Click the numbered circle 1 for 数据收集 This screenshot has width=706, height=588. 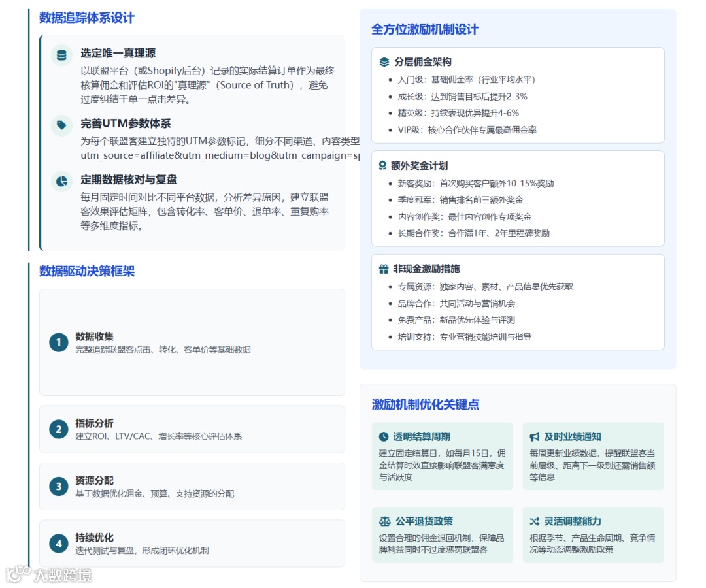(59, 342)
